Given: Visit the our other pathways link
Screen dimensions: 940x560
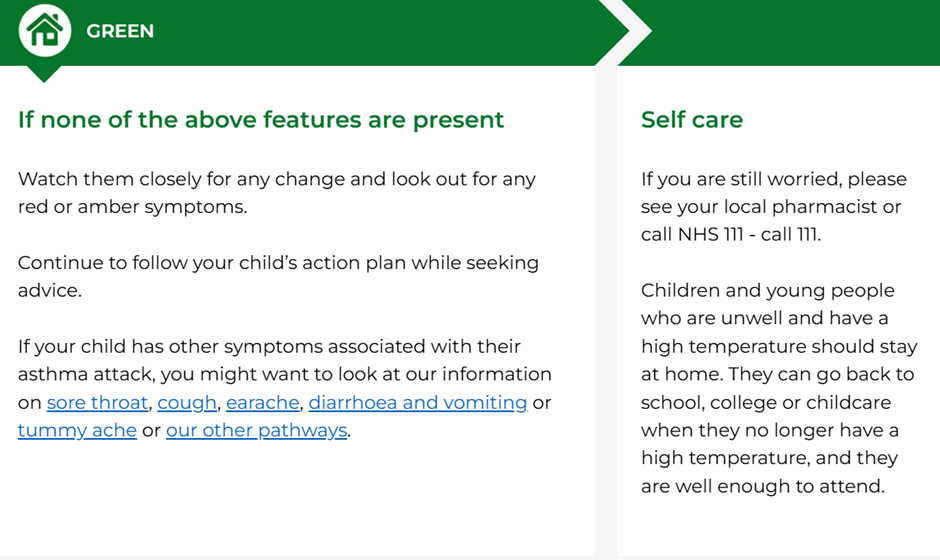Looking at the screenshot, I should [x=256, y=431].
